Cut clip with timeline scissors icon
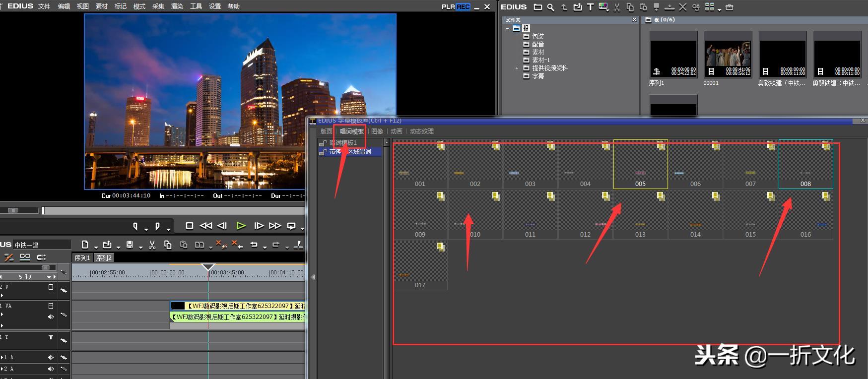This screenshot has height=379, width=868. pyautogui.click(x=152, y=245)
